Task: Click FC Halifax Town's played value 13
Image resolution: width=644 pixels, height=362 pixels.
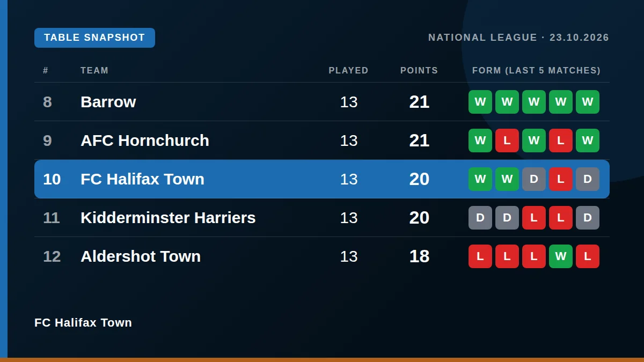Action: pyautogui.click(x=349, y=179)
